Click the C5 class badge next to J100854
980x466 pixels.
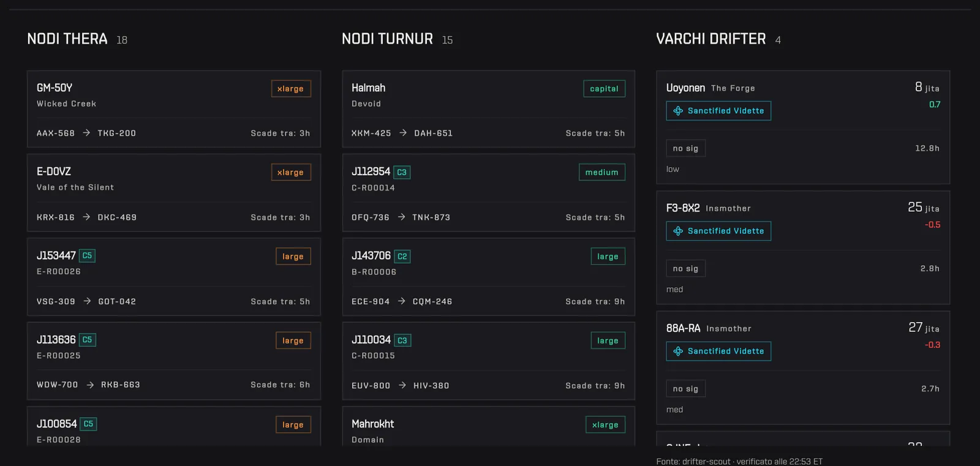pyautogui.click(x=89, y=424)
